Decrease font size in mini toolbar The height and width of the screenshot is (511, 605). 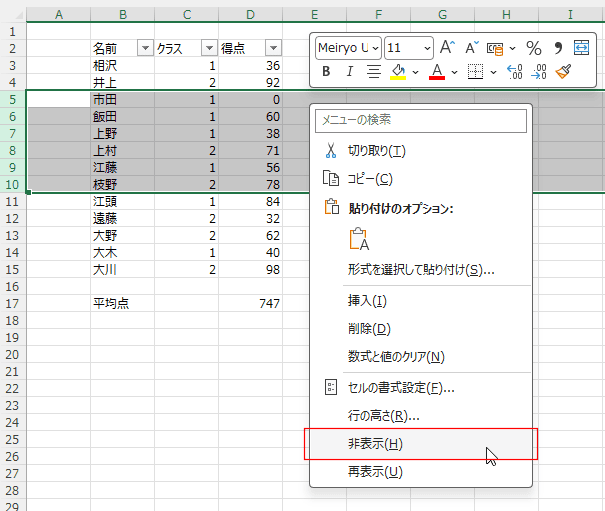point(471,48)
